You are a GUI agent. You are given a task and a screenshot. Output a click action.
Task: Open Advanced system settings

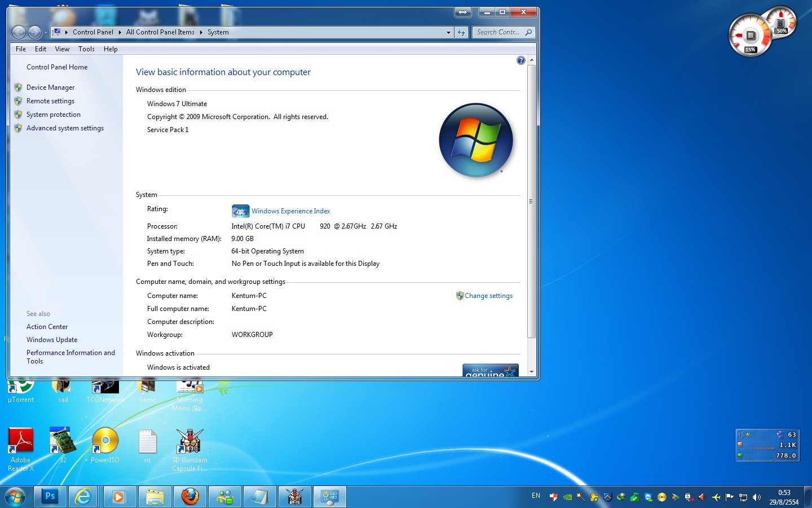point(65,128)
